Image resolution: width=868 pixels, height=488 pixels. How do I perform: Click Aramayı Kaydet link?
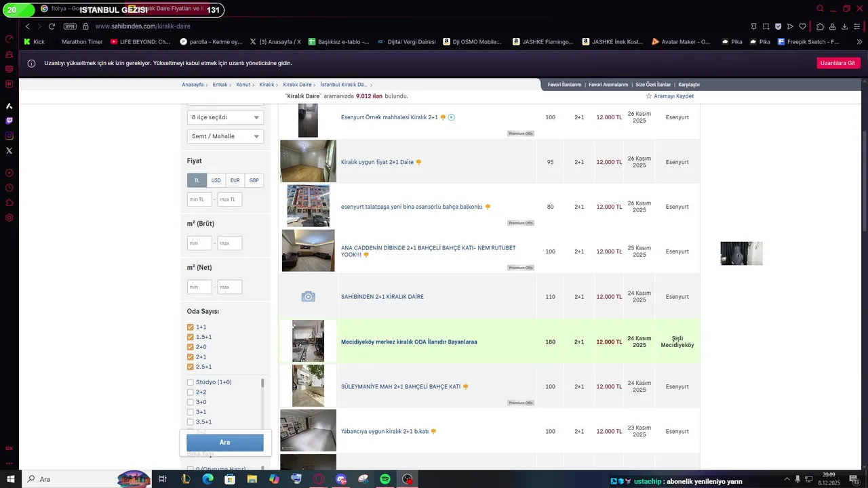tap(673, 96)
